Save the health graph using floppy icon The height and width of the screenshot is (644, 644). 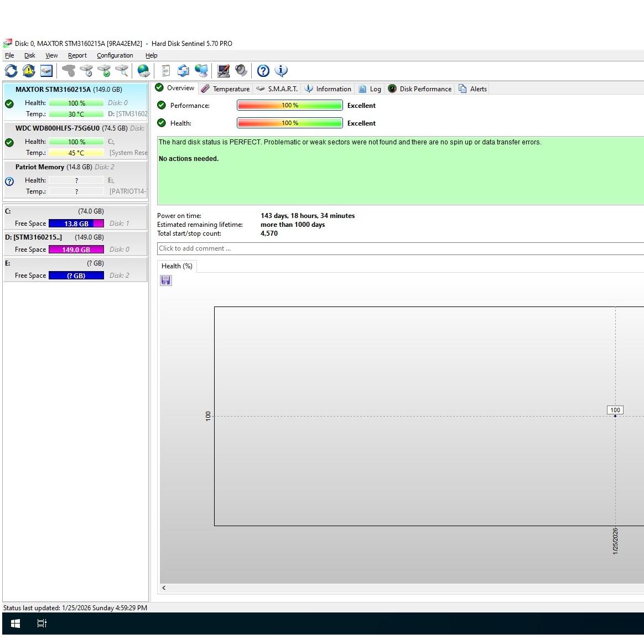[x=166, y=281]
